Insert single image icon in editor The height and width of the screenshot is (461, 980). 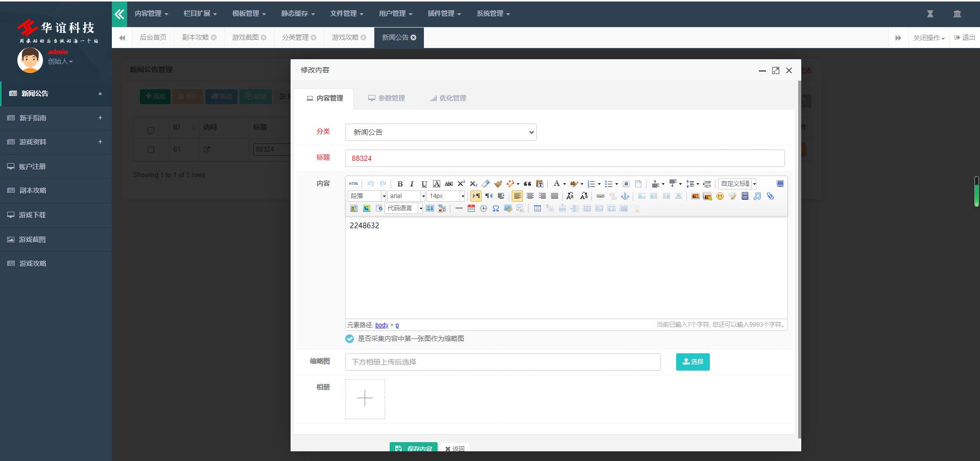[695, 196]
